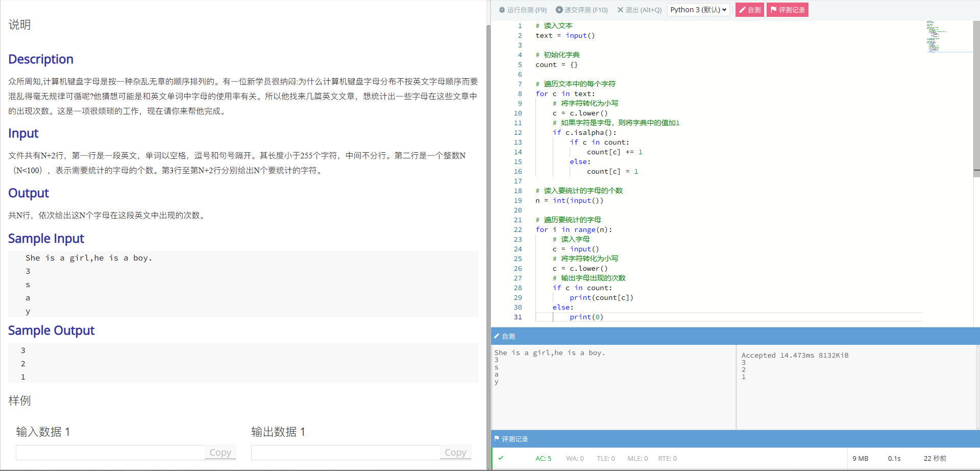
Task: Copy the sample input data 1
Action: 220,452
